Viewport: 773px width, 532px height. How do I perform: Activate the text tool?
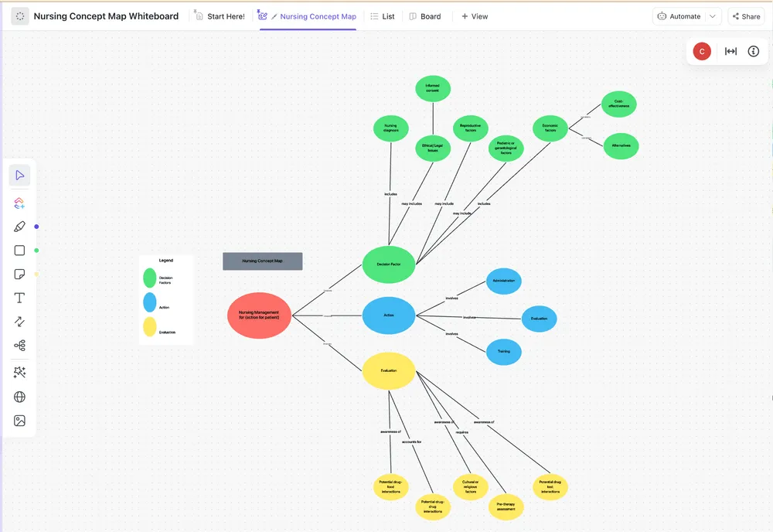[20, 298]
